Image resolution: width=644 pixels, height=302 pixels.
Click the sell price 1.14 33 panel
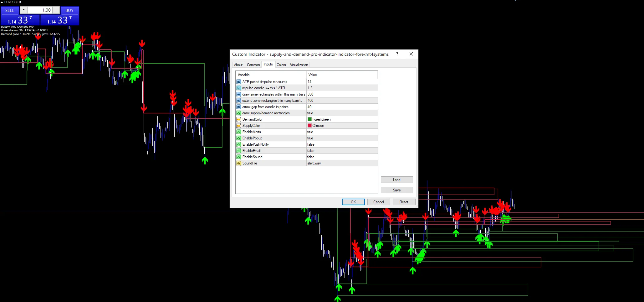pyautogui.click(x=20, y=20)
